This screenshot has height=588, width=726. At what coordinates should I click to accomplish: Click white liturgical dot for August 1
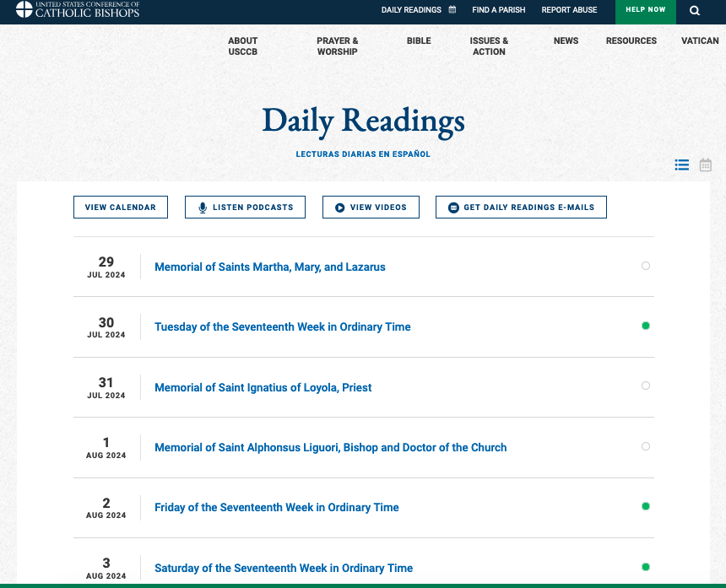(646, 446)
